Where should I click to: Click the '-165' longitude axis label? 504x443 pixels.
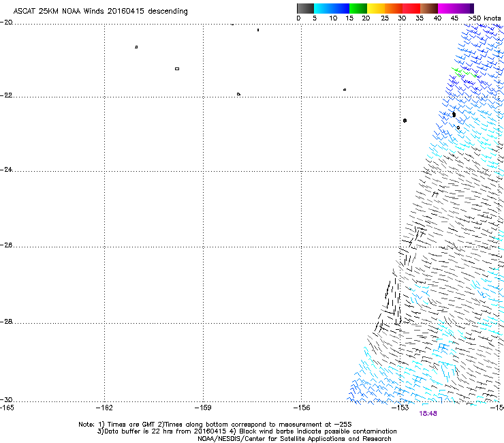pos(7,408)
